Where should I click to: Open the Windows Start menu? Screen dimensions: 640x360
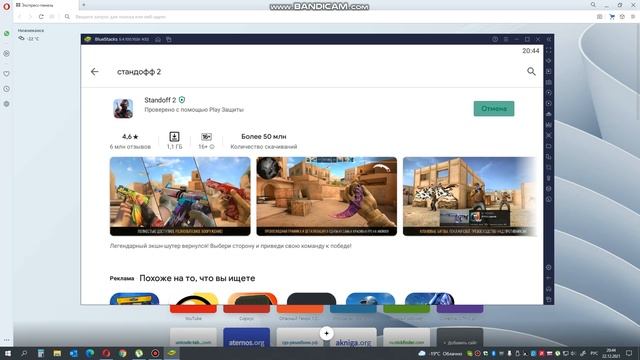(x=7, y=353)
